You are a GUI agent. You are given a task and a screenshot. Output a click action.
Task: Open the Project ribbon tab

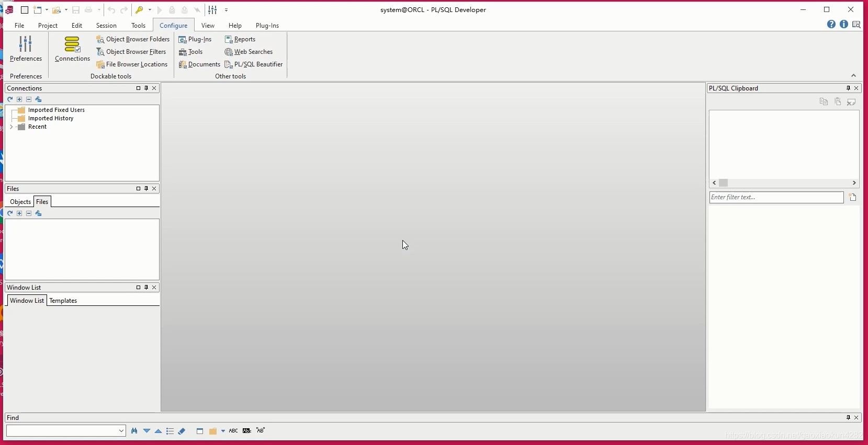point(48,25)
